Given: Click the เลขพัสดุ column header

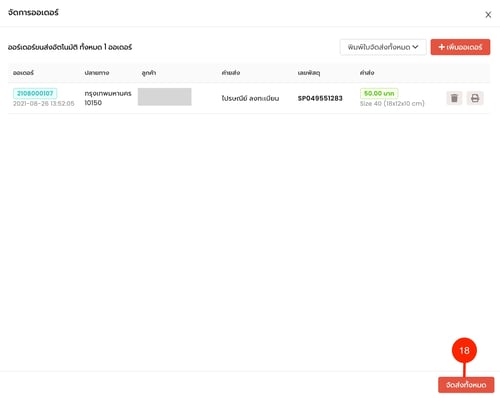Looking at the screenshot, I should 309,73.
